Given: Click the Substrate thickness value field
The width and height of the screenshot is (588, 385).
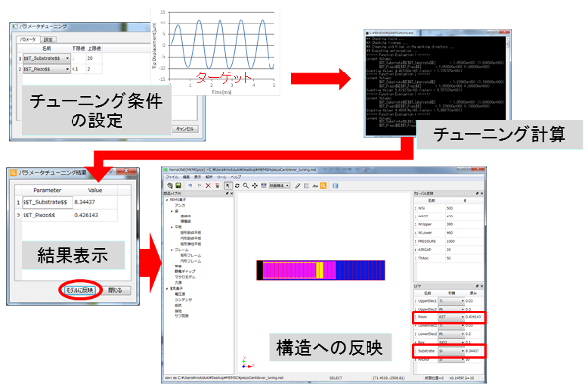Looking at the screenshot, I should (474, 351).
